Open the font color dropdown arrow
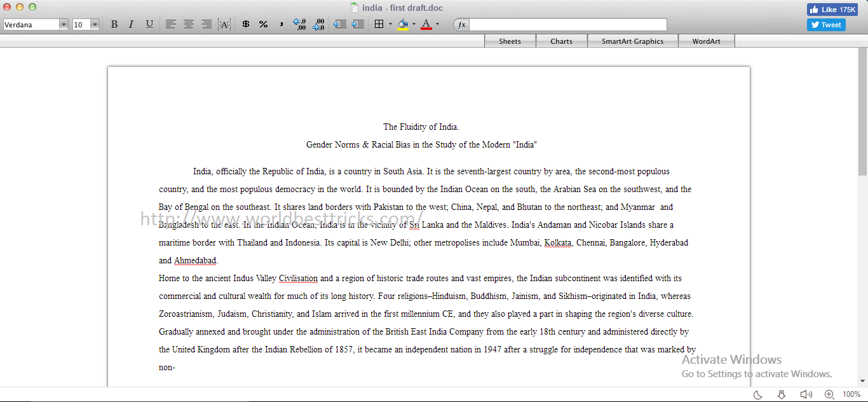This screenshot has width=868, height=402. [437, 24]
